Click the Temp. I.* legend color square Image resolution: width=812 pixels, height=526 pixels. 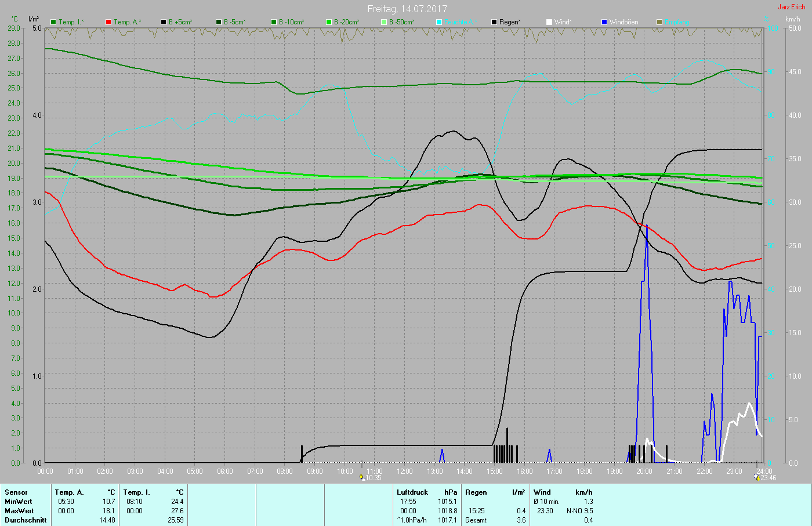54,22
